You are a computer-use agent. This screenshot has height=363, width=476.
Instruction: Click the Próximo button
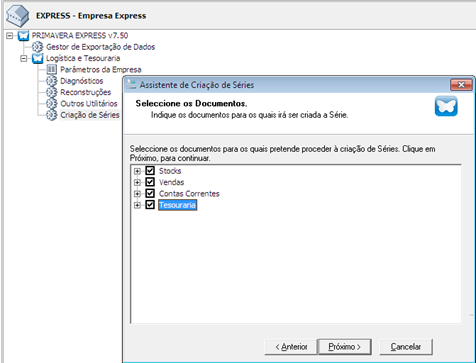click(x=345, y=347)
